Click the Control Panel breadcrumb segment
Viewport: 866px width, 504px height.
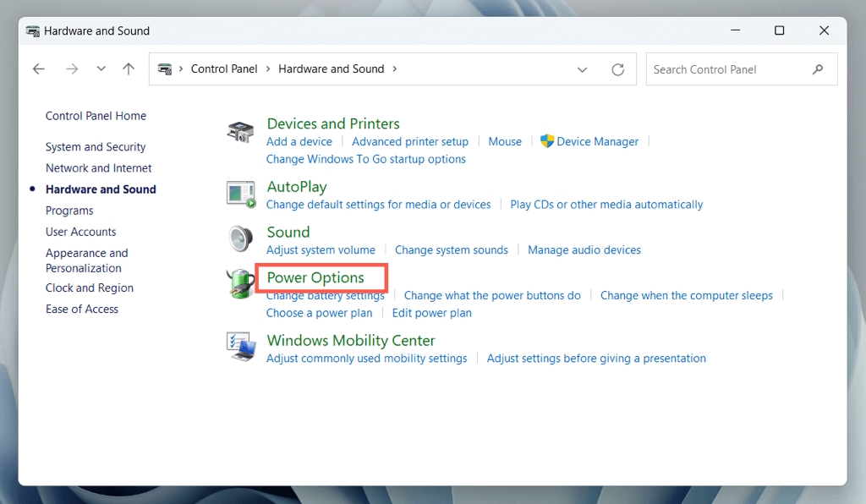click(224, 69)
